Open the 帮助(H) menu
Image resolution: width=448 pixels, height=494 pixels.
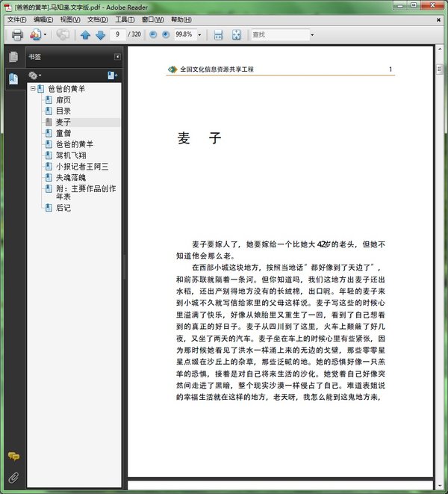click(x=181, y=19)
